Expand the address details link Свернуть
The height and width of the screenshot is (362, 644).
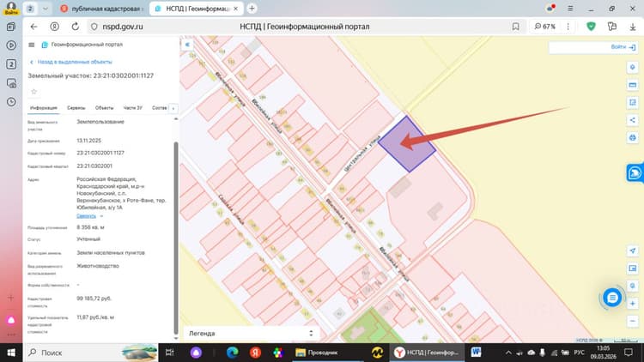(x=86, y=216)
